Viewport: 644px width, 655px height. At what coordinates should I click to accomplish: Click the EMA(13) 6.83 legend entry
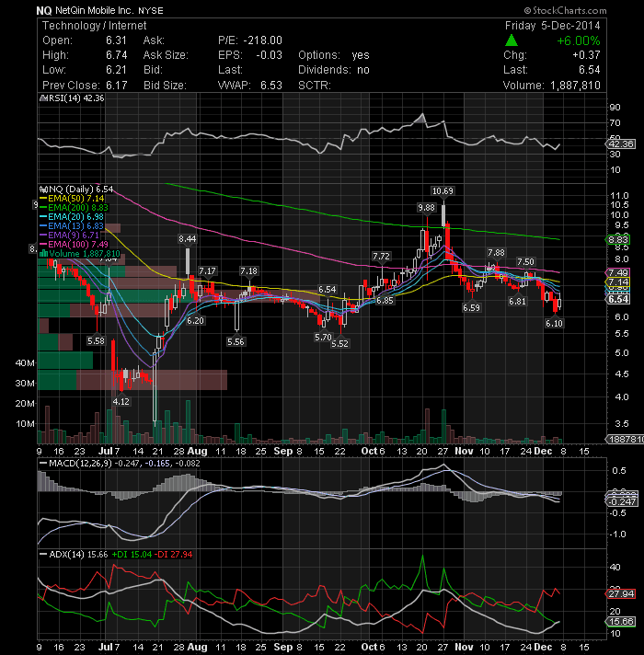tap(72, 226)
